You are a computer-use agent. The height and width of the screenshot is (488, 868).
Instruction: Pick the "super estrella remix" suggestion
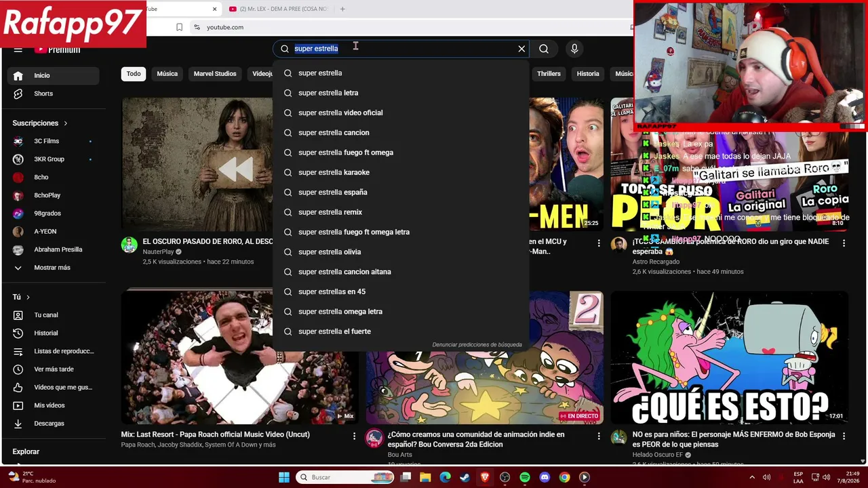point(401,212)
